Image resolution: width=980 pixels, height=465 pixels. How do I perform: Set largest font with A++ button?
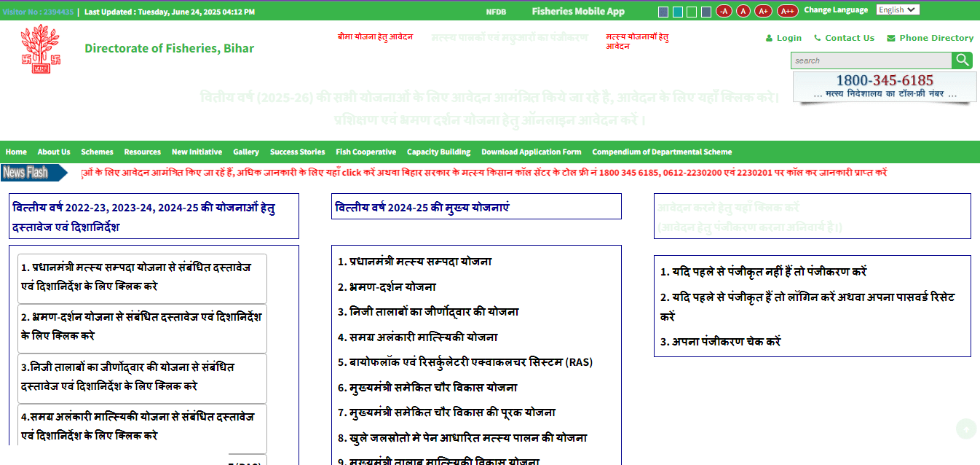click(787, 11)
